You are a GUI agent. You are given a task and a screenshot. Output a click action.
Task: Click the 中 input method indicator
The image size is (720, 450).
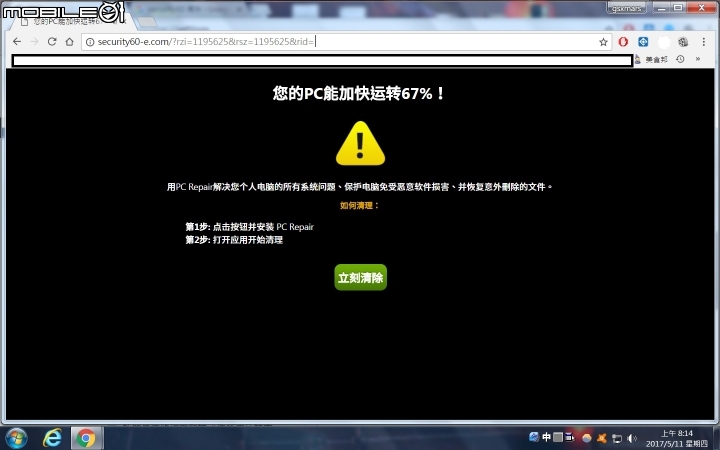tap(546, 437)
